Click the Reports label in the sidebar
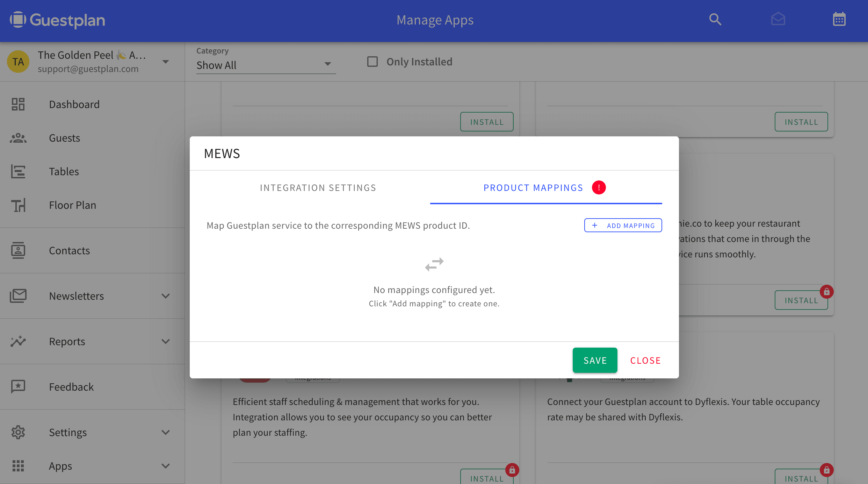Screen dimensions: 868x484 click(67, 341)
